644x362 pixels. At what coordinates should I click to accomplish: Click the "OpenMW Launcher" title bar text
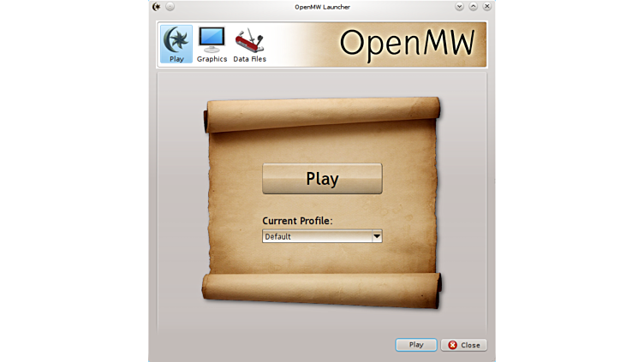(322, 7)
